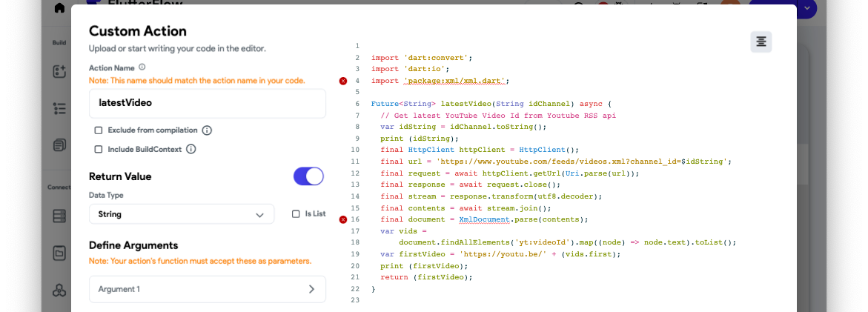This screenshot has height=312, width=868.
Task: Open the three-circles icon in the left sidebar
Action: (x=59, y=290)
